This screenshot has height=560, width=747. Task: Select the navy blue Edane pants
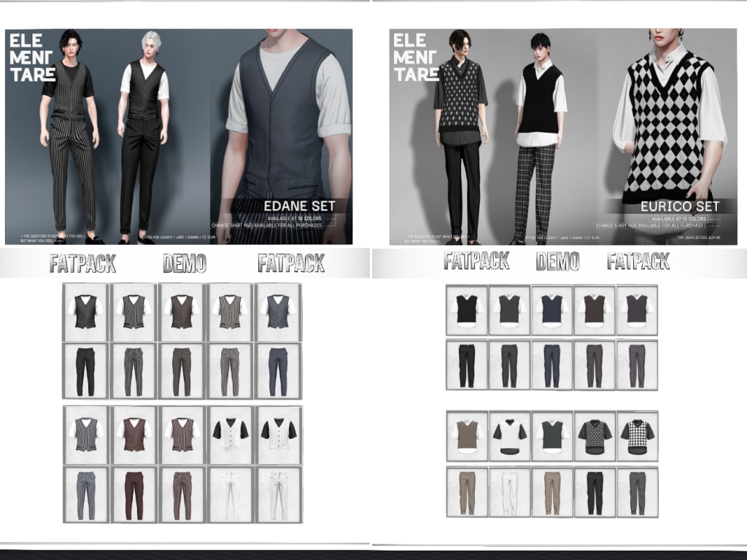pos(278,371)
